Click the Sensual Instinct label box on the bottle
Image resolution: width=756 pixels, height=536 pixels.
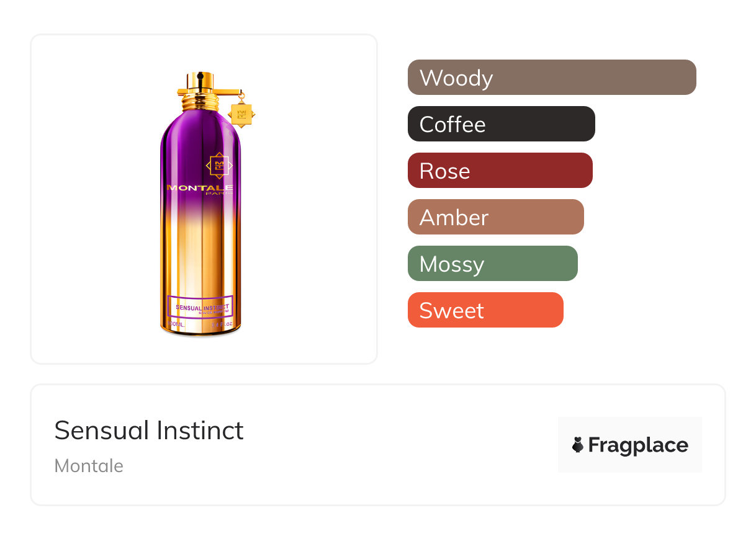[200, 306]
